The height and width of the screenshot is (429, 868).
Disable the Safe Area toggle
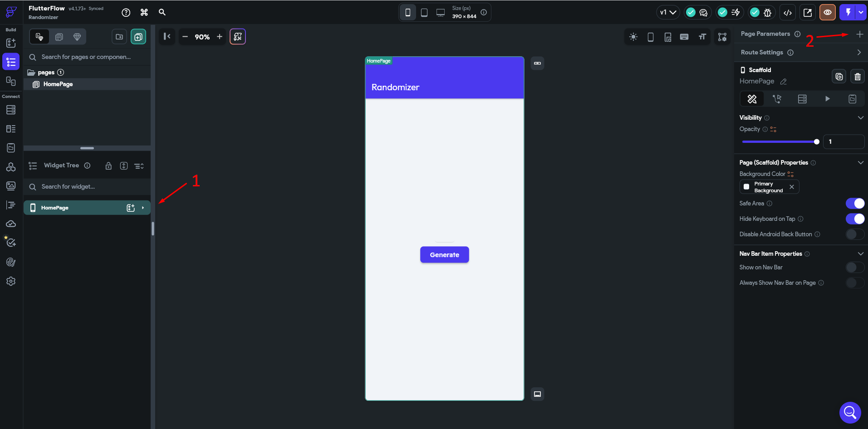click(856, 203)
